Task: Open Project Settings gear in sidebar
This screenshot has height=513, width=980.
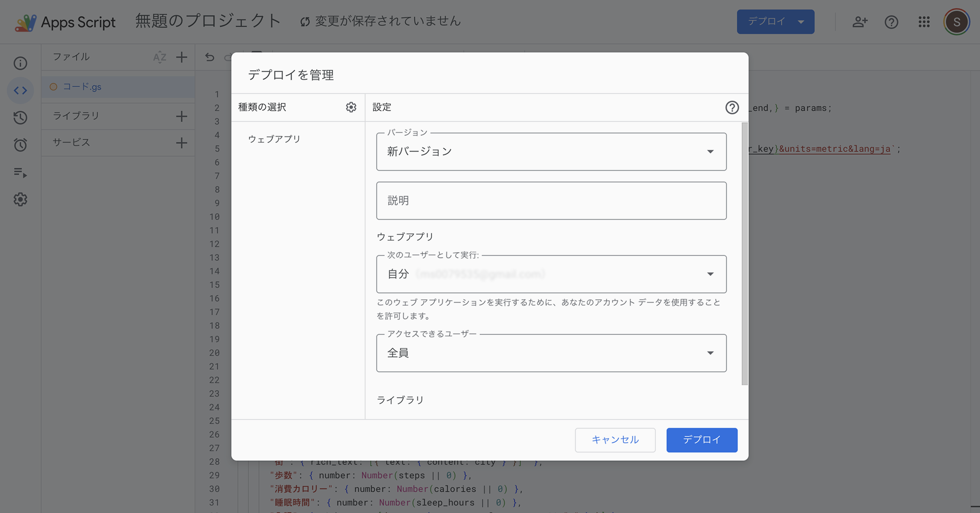Action: pos(20,200)
